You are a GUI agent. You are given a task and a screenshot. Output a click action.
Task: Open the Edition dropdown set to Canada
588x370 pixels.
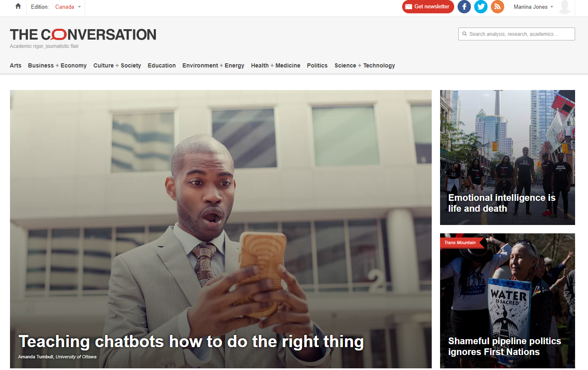(x=65, y=7)
